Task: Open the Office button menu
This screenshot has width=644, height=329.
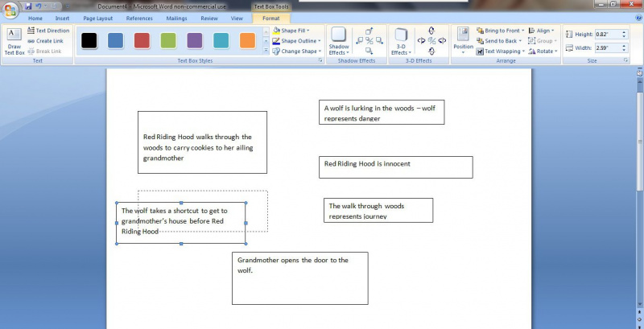Action: (10, 10)
